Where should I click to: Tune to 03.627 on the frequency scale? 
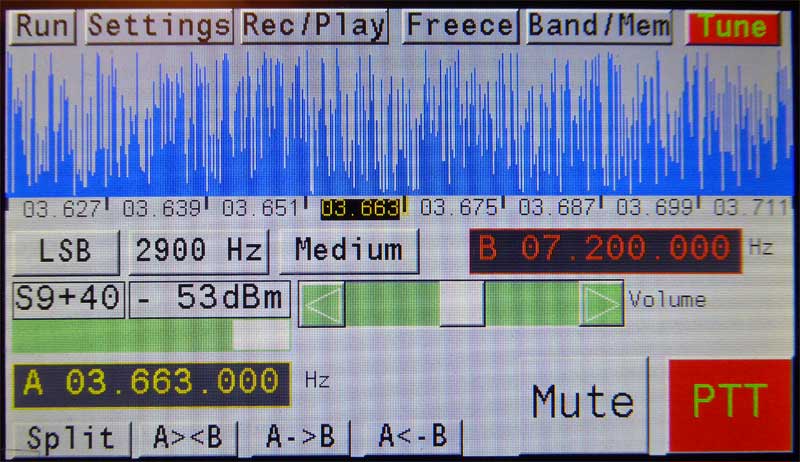61,209
